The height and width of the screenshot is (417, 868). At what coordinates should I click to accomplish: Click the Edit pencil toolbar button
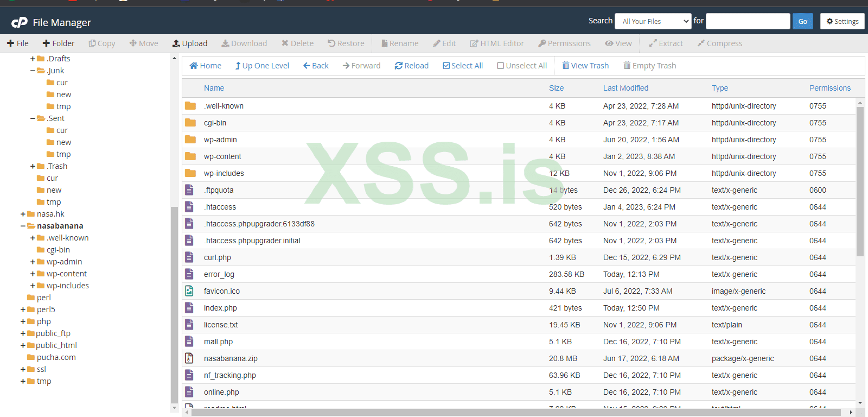pyautogui.click(x=444, y=43)
